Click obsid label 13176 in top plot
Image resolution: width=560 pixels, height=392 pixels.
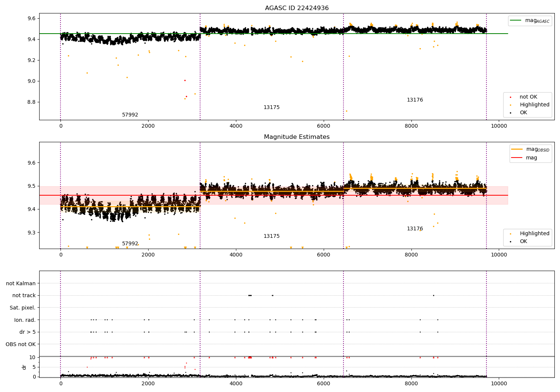tap(415, 100)
